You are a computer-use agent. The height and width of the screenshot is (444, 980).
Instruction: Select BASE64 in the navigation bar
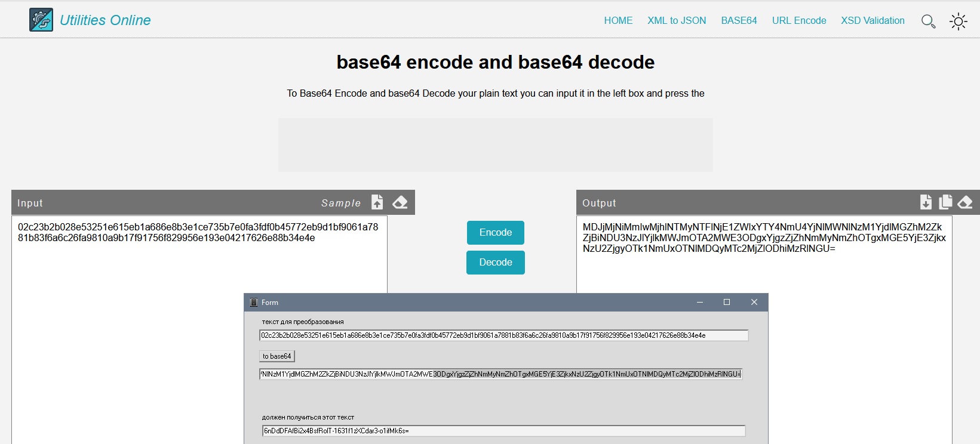tap(739, 21)
